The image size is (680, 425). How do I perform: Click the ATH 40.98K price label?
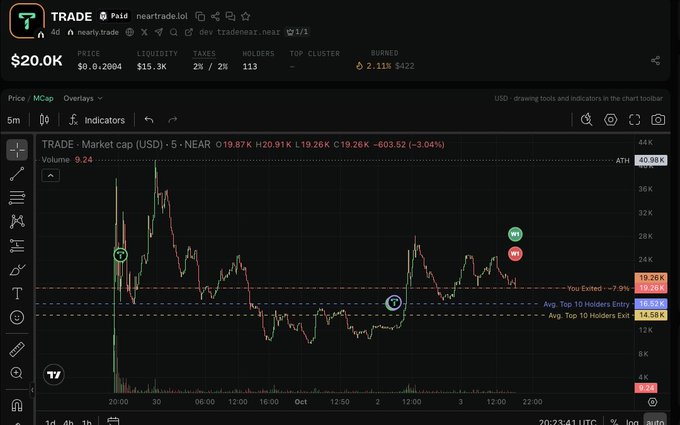651,160
